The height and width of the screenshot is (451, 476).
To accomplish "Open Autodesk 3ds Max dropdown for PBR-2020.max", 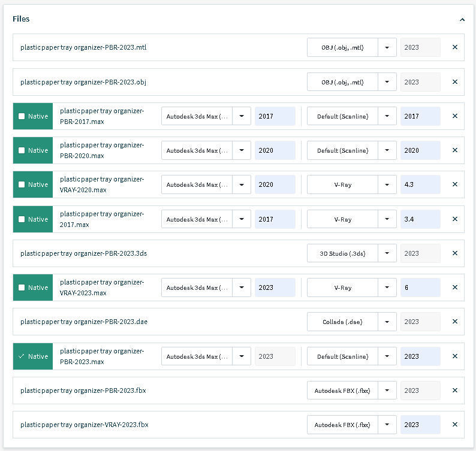I will pyautogui.click(x=242, y=150).
